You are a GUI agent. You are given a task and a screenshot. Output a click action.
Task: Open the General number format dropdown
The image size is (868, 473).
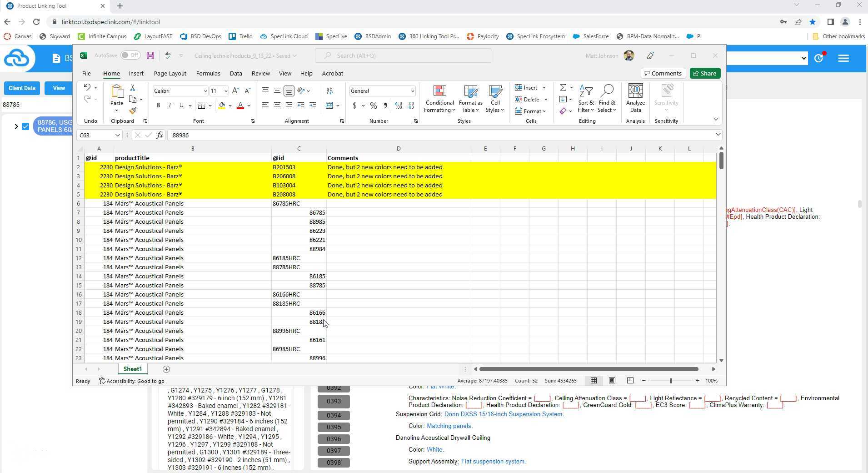[x=412, y=91]
